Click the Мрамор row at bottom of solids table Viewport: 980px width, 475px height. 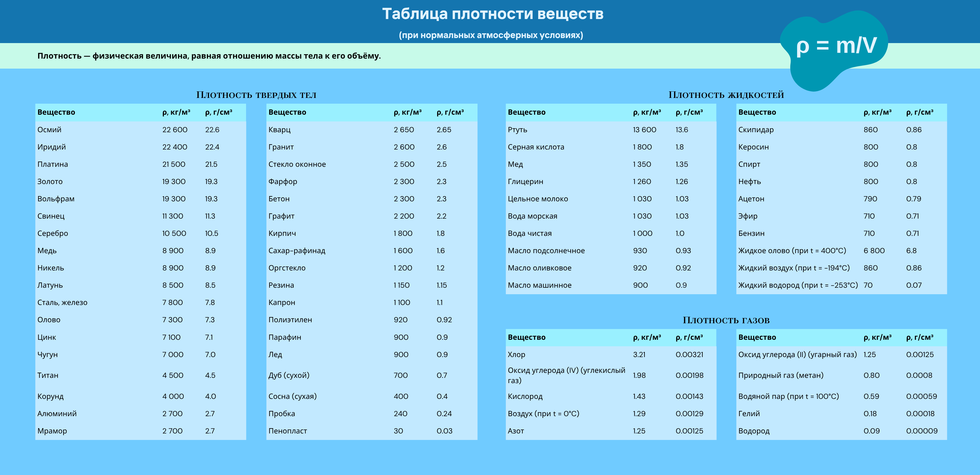[52, 431]
